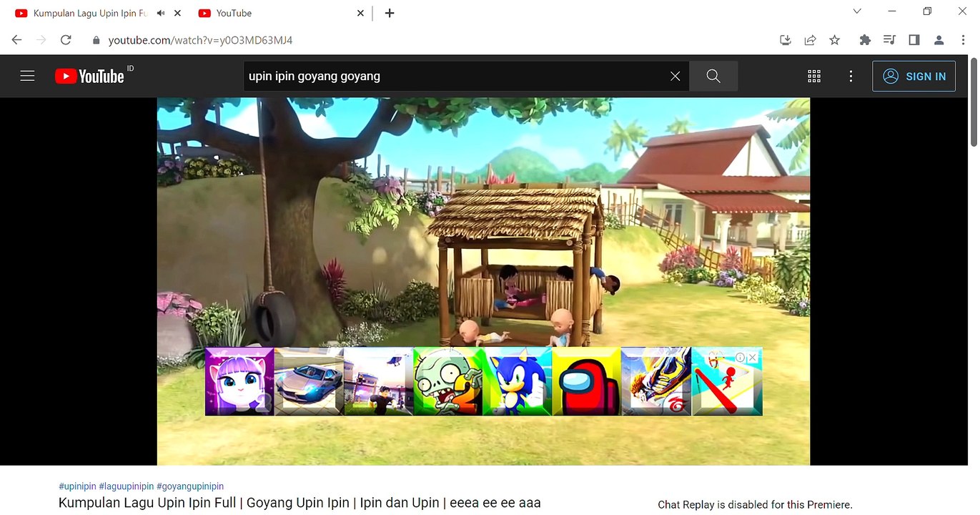Sign in to YouTube
Image resolution: width=980 pixels, height=515 pixels.
pos(914,76)
